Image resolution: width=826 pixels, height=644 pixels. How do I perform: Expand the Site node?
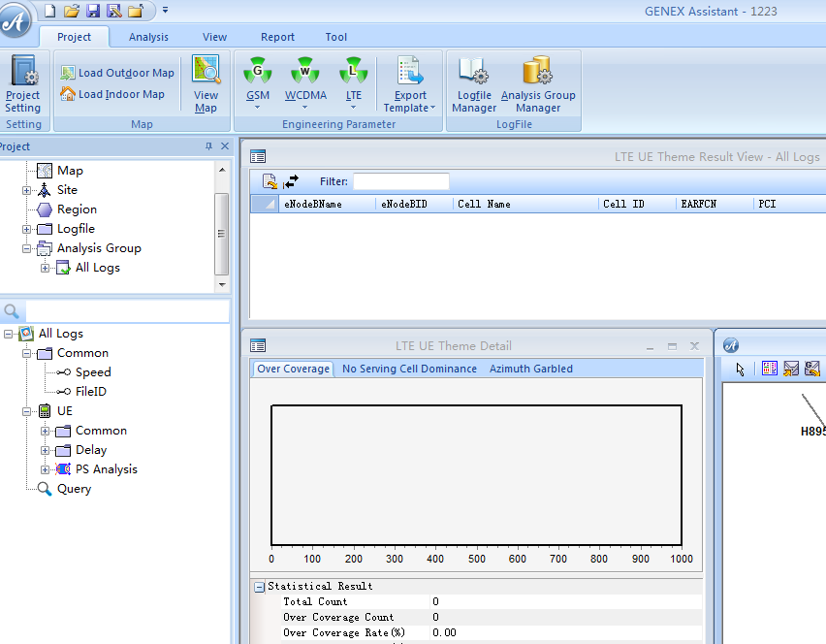click(26, 190)
